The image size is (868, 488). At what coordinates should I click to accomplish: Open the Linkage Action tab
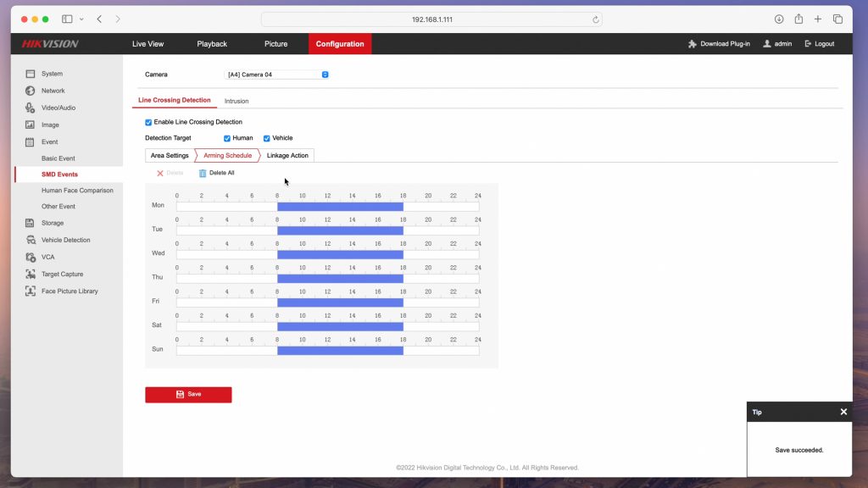click(x=287, y=155)
